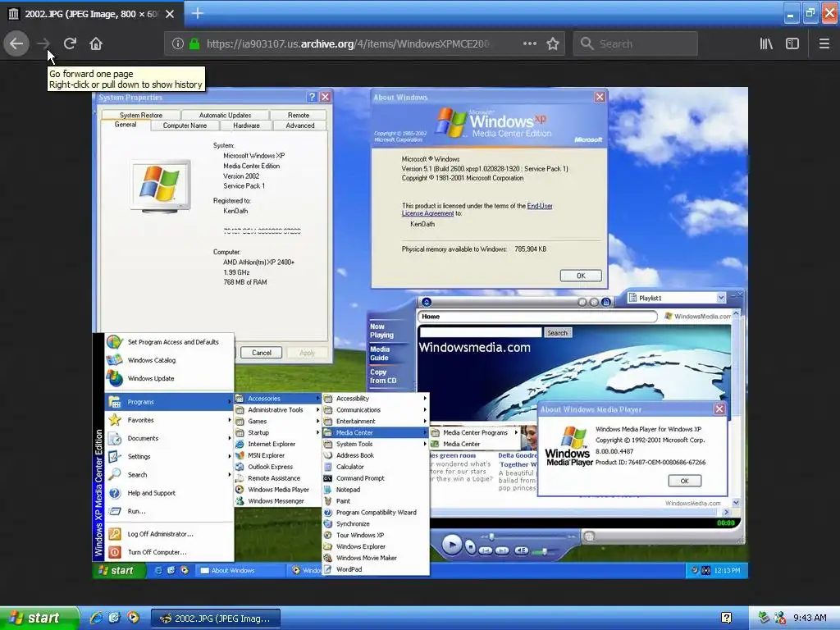The height and width of the screenshot is (630, 840).
Task: Launch Internet Explorer from quick launch
Action: (x=96, y=618)
